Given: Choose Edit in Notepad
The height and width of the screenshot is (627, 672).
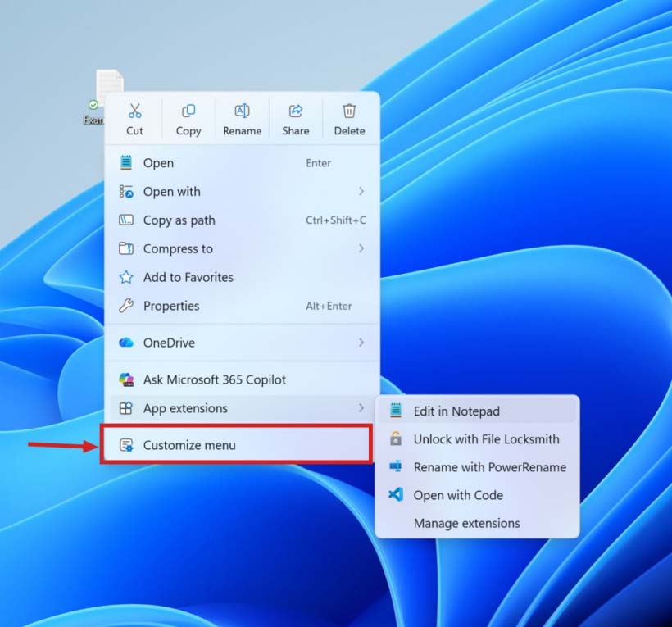Looking at the screenshot, I should [477, 411].
